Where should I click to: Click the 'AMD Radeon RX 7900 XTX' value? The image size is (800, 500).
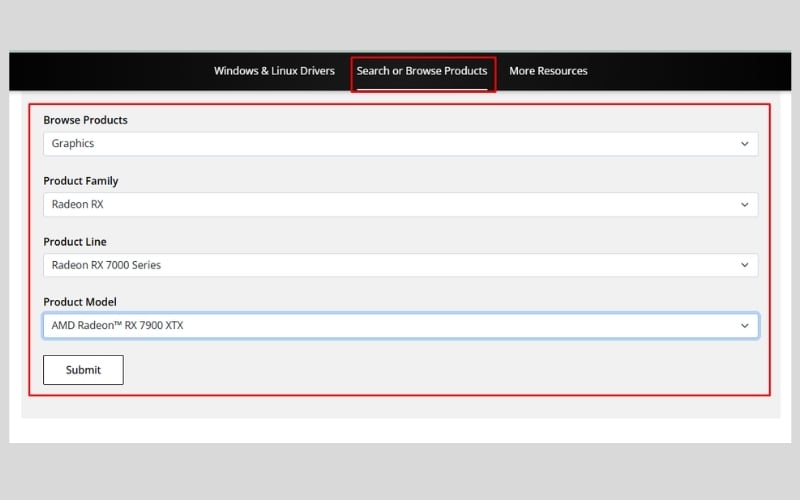point(117,326)
